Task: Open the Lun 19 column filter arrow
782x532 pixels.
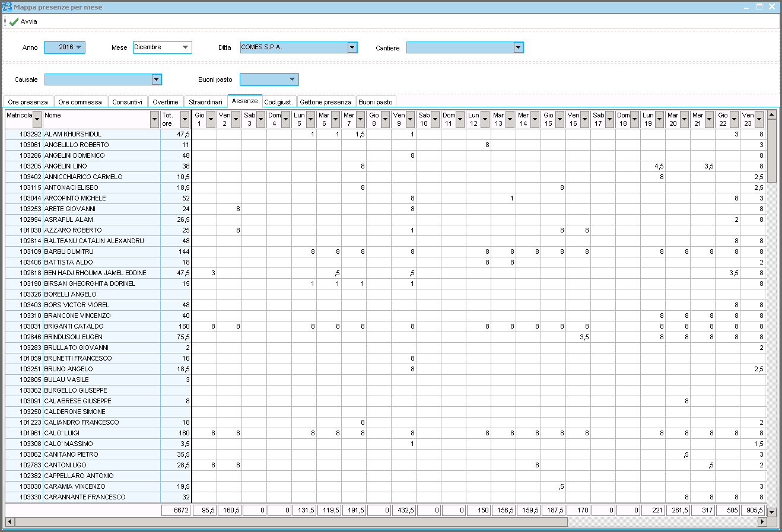Action: tap(659, 119)
